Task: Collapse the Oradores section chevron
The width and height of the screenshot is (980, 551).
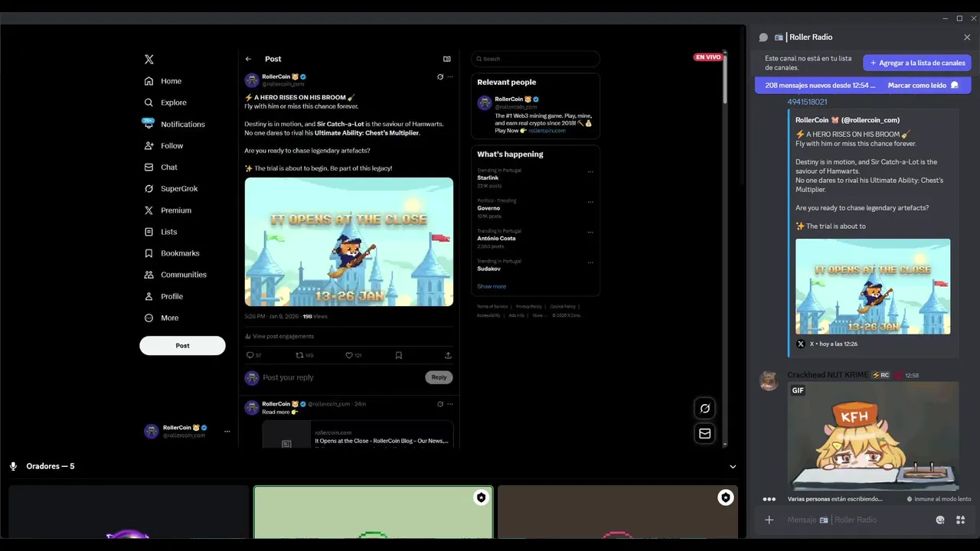Action: [733, 467]
